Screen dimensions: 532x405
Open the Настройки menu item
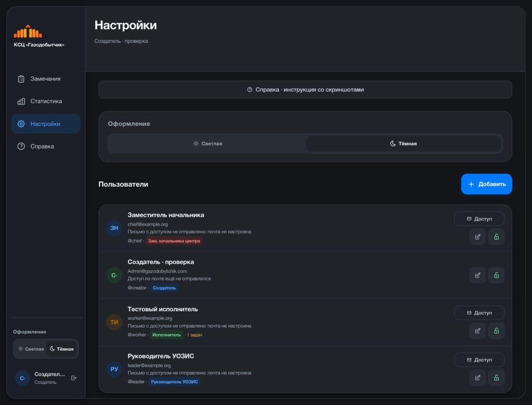click(x=46, y=124)
